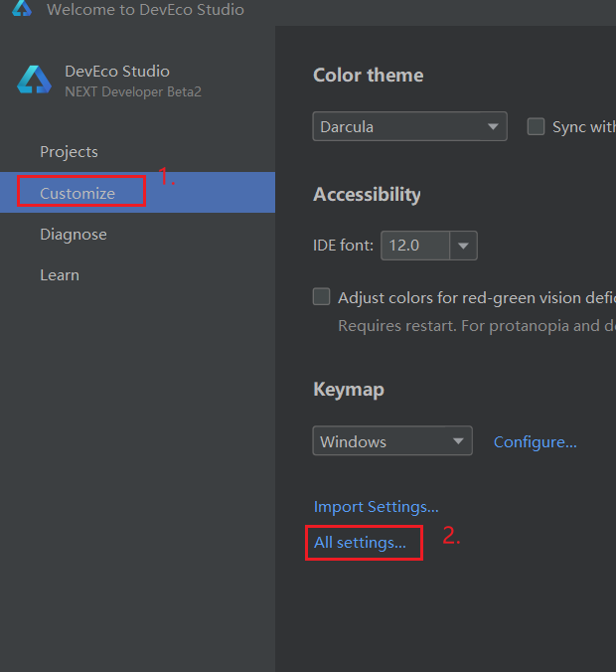Viewport: 616px width, 672px height.
Task: Click the Requires restart hint text
Action: coord(477,326)
